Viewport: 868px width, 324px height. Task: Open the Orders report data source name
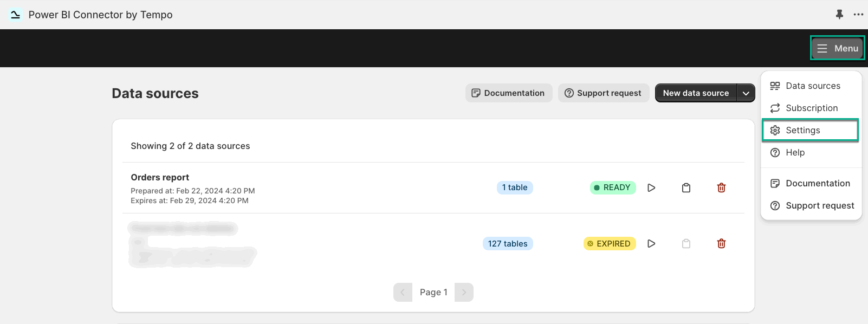point(160,177)
